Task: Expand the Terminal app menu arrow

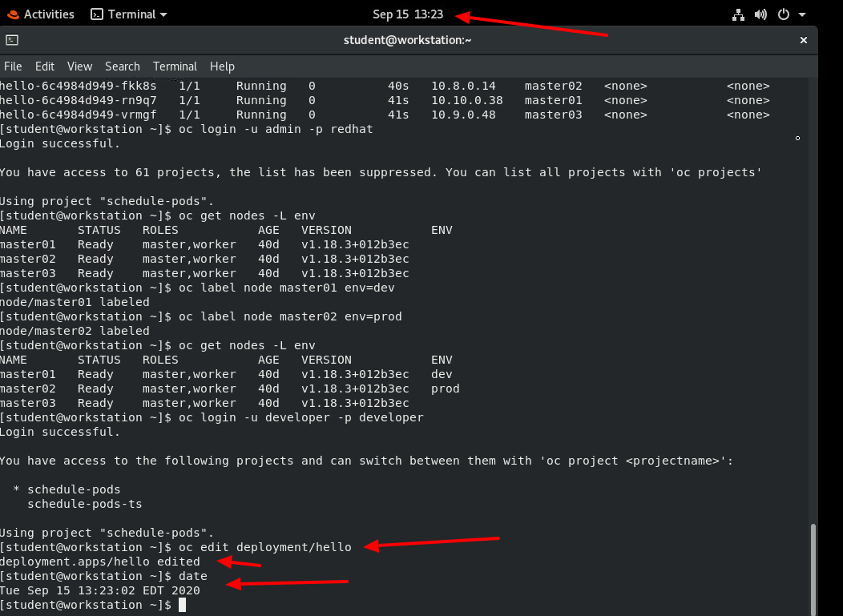Action: (x=164, y=14)
